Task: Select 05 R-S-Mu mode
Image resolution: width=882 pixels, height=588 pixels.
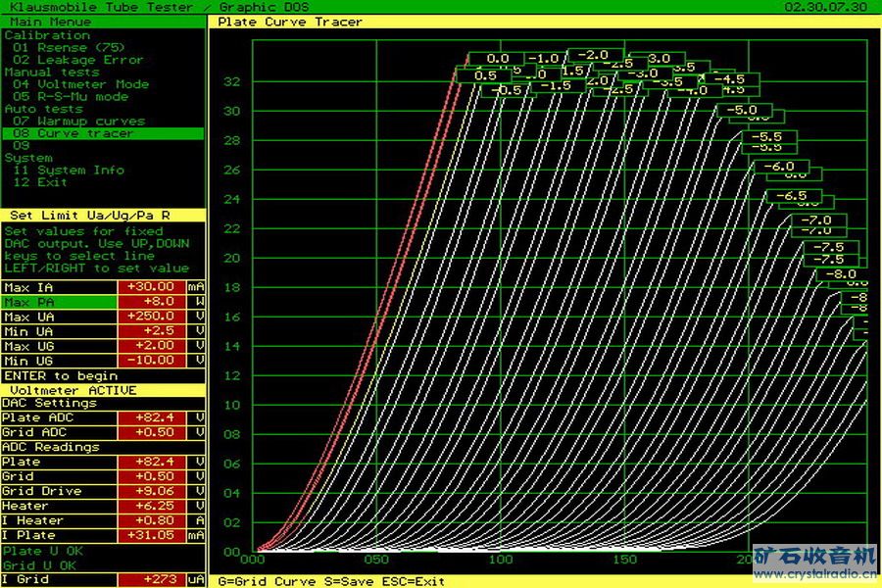Action: click(x=71, y=97)
